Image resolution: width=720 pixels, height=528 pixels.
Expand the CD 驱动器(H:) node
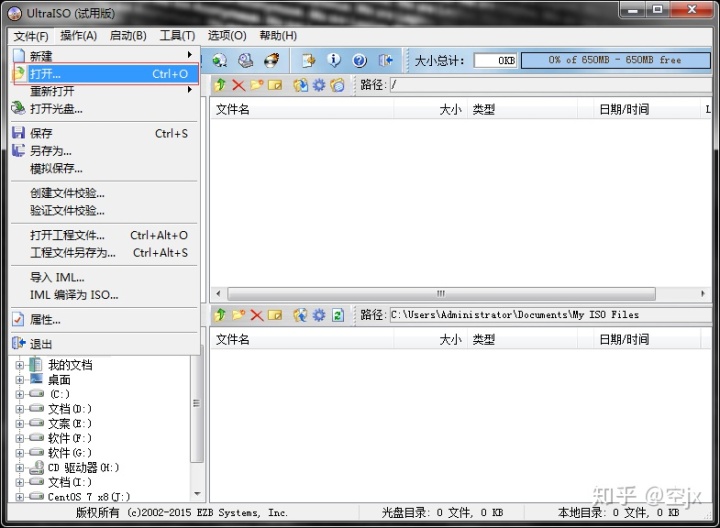coord(20,468)
